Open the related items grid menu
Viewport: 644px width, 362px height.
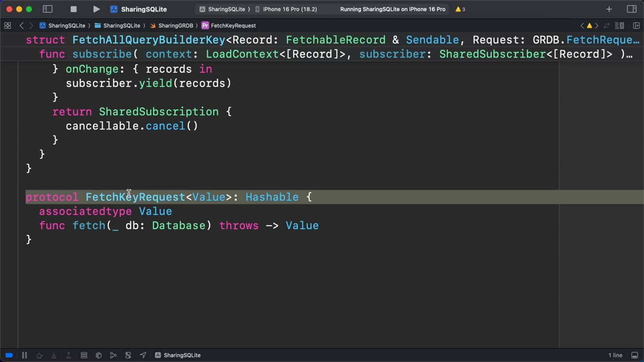(7, 25)
